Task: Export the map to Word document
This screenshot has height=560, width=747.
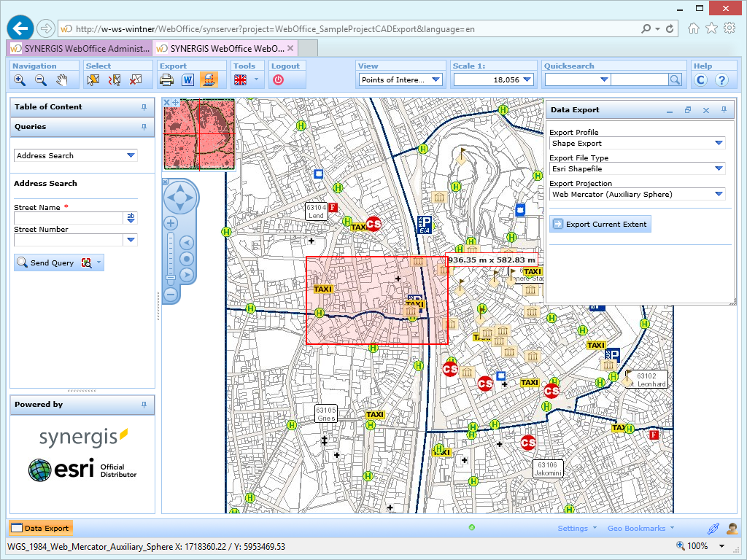Action: 187,80
